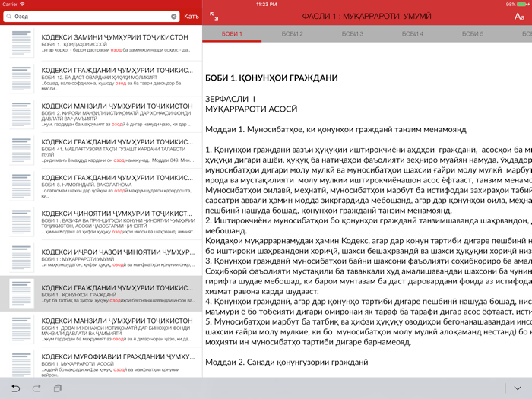The height and width of the screenshot is (399, 532).
Task: Switch to the БОБИ 3 tab
Action: 352,34
